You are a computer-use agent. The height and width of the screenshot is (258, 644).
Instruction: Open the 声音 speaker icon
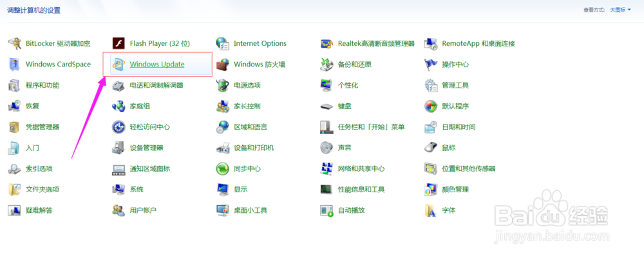[327, 148]
